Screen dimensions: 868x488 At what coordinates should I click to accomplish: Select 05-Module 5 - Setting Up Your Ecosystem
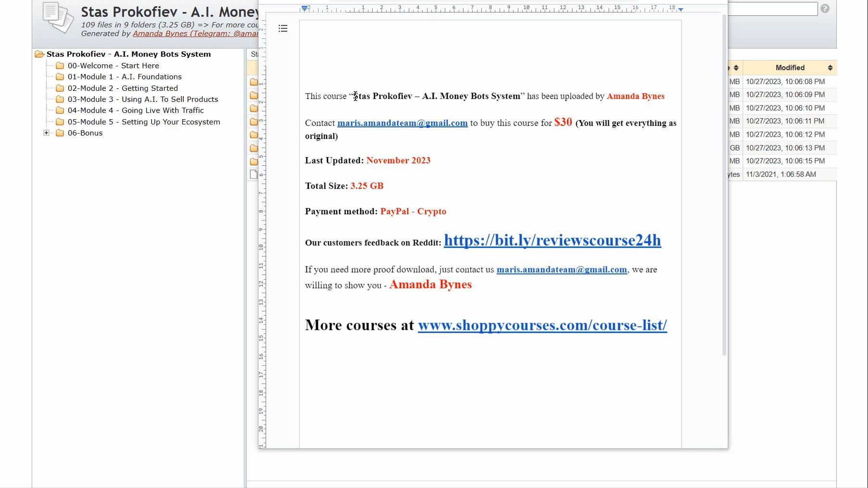click(144, 122)
